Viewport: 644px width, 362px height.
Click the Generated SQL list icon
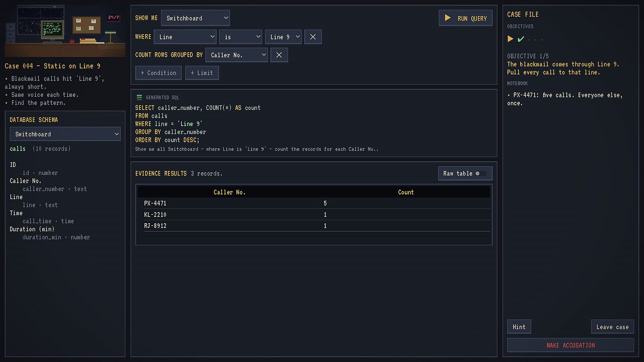tap(139, 98)
